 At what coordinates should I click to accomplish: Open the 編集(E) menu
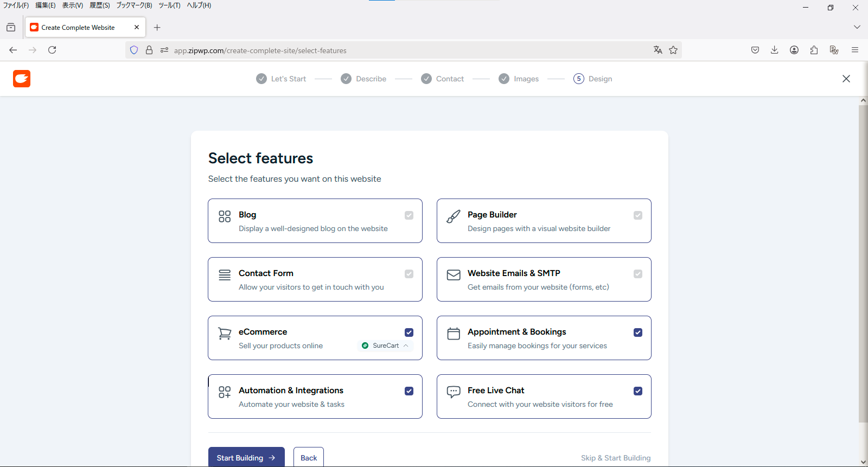tap(46, 5)
